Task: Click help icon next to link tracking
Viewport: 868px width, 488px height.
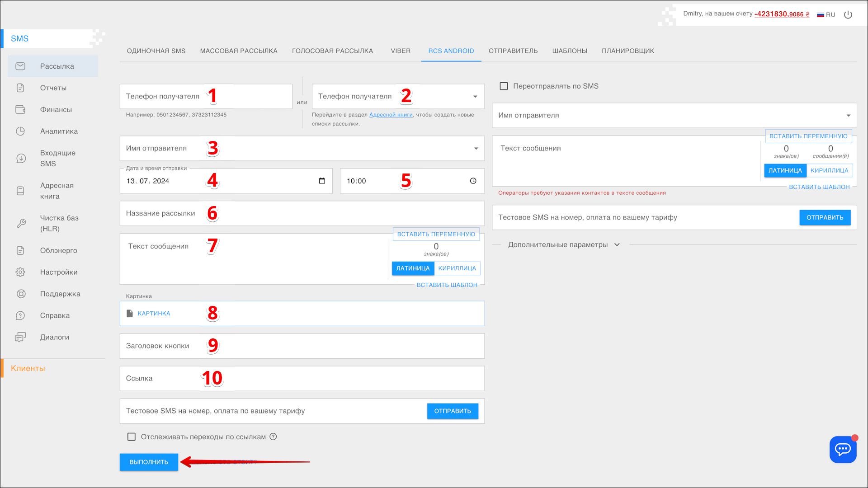Action: coord(273,436)
